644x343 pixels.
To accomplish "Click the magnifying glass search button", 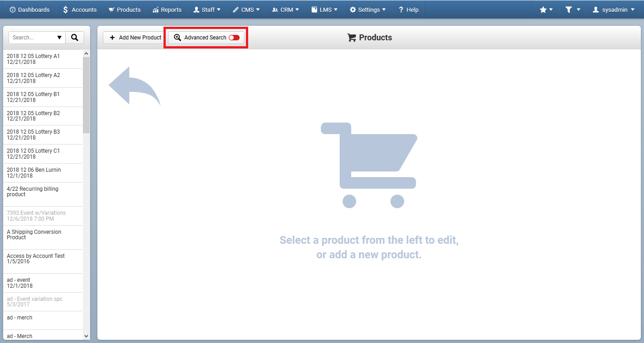I will [x=75, y=38].
